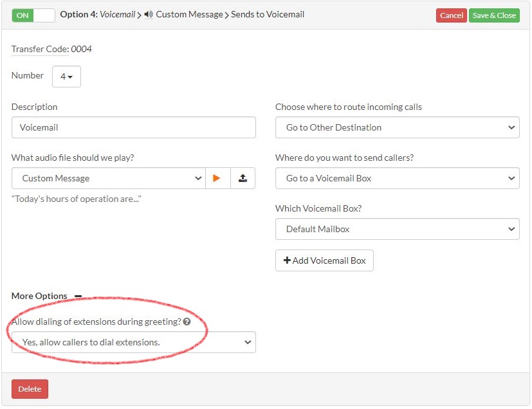
Task: Open the Go to a Voicemail Box dropdown
Action: (x=397, y=178)
